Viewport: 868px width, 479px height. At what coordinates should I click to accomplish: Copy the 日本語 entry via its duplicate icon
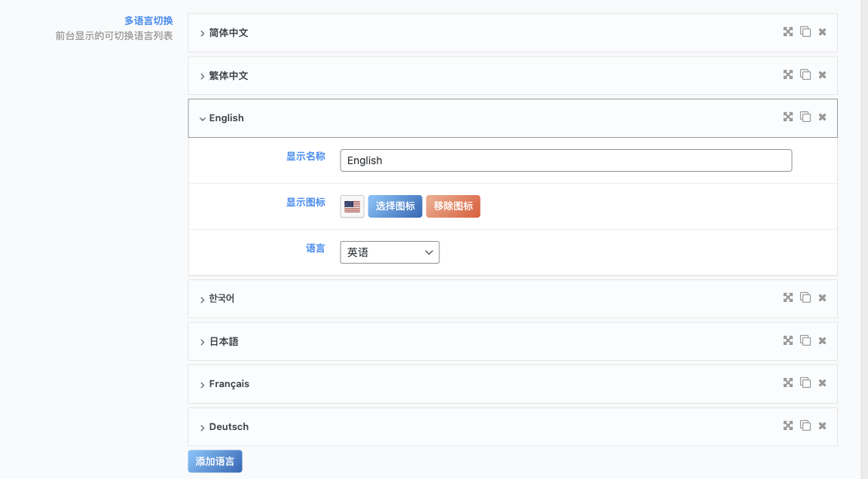(x=805, y=340)
